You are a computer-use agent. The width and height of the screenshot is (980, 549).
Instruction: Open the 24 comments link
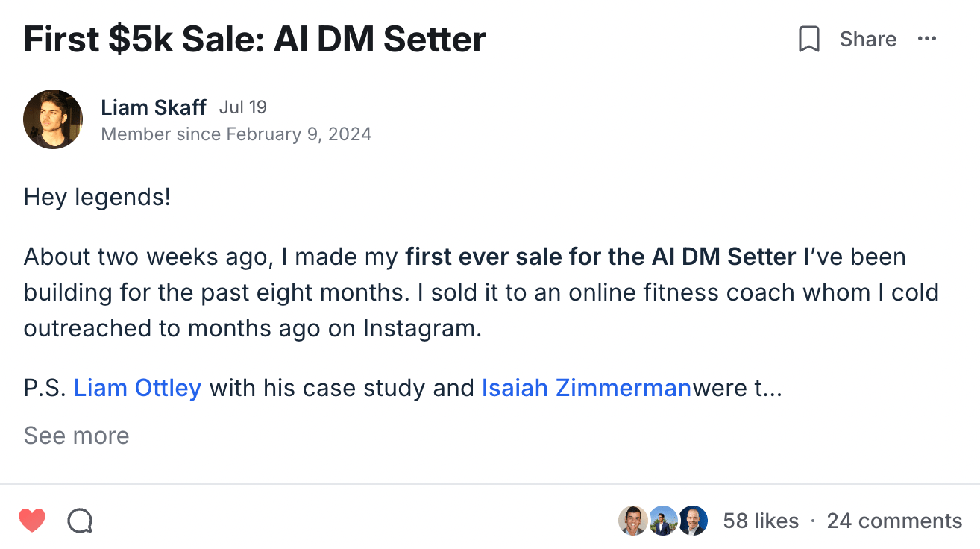point(894,521)
